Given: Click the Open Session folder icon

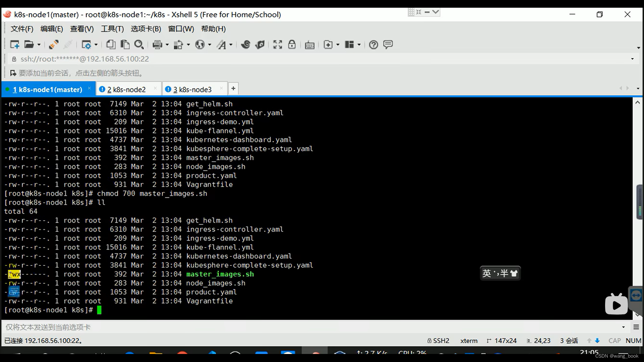Looking at the screenshot, I should point(29,45).
